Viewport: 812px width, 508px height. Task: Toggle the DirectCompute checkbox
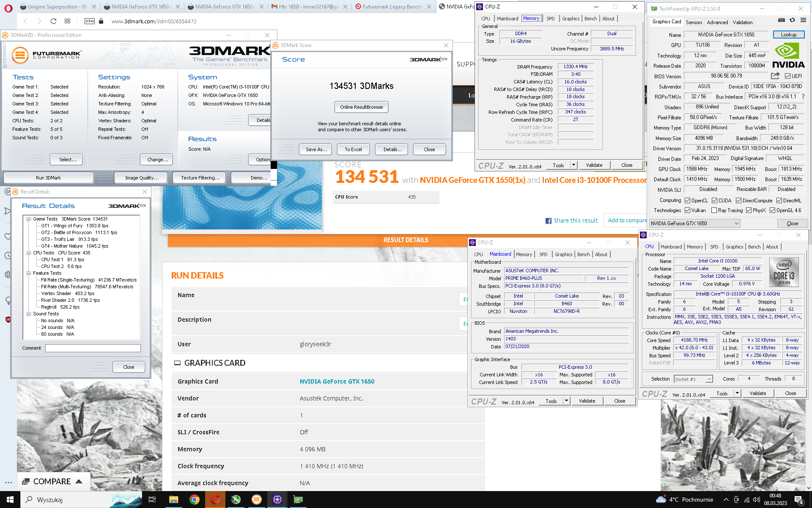click(738, 201)
